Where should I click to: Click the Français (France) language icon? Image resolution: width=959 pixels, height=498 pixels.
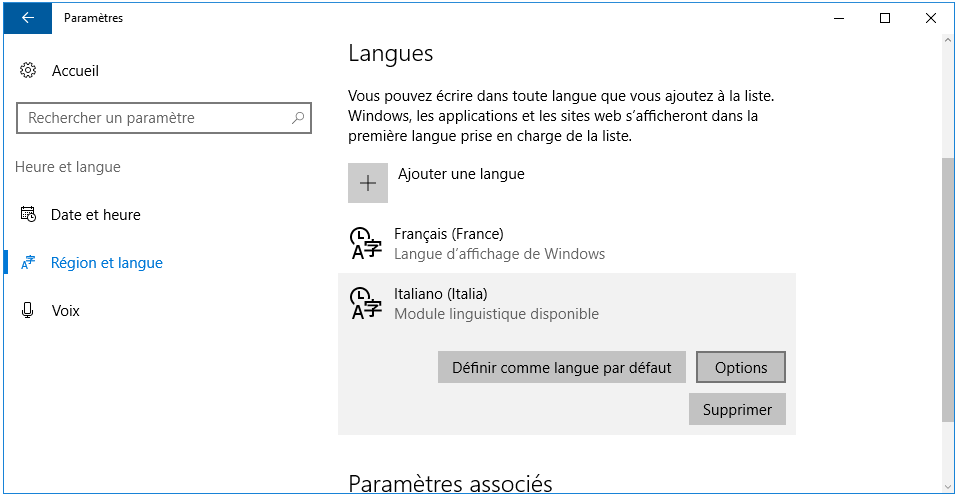366,243
